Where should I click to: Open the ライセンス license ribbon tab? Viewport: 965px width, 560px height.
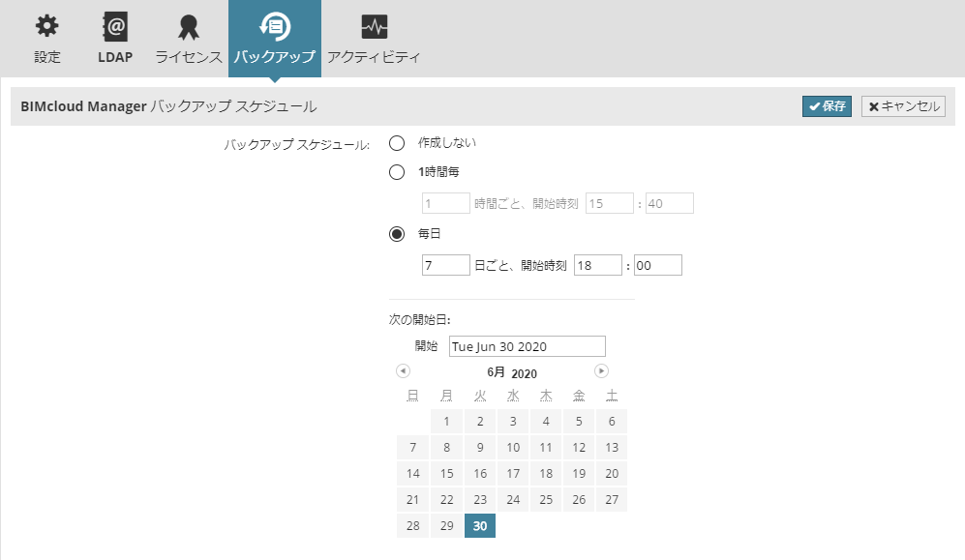[189, 39]
